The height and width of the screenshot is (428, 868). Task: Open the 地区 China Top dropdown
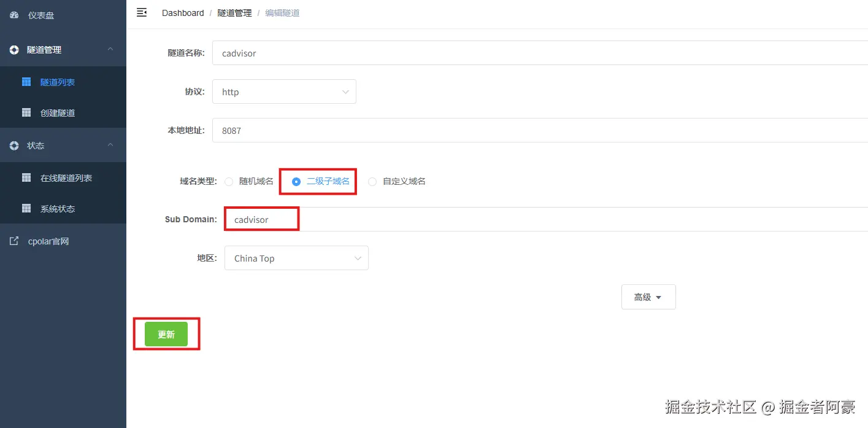[296, 258]
